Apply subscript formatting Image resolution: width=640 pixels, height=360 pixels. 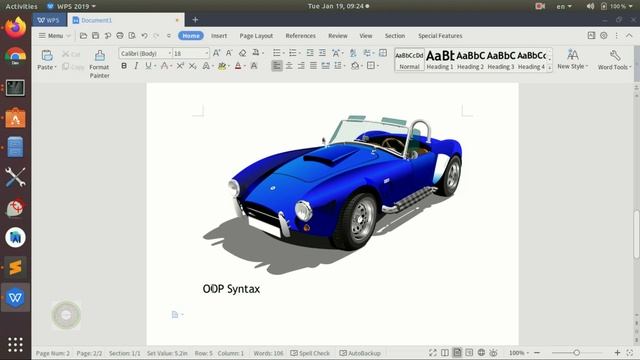pyautogui.click(x=192, y=66)
